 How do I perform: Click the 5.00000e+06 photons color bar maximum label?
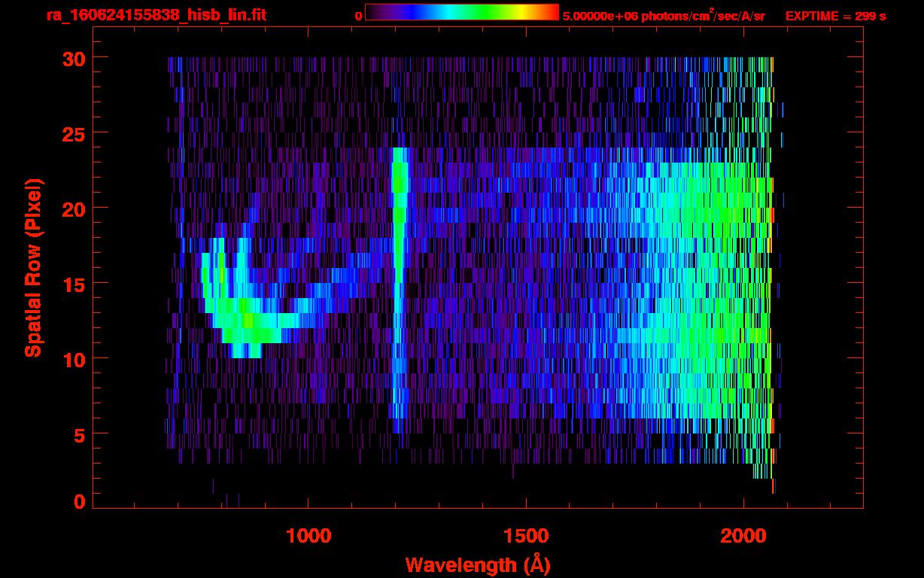pos(664,16)
